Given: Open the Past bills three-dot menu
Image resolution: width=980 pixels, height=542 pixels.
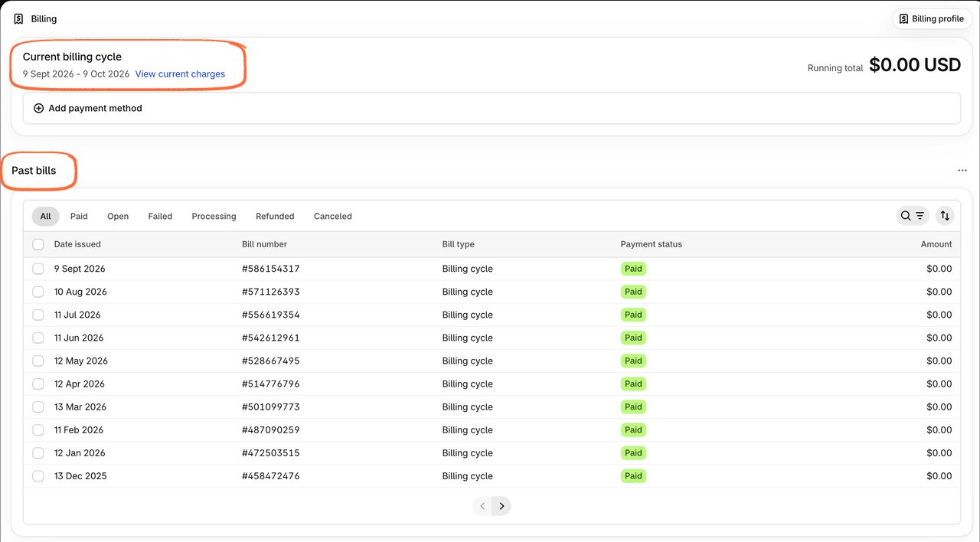Looking at the screenshot, I should [962, 171].
